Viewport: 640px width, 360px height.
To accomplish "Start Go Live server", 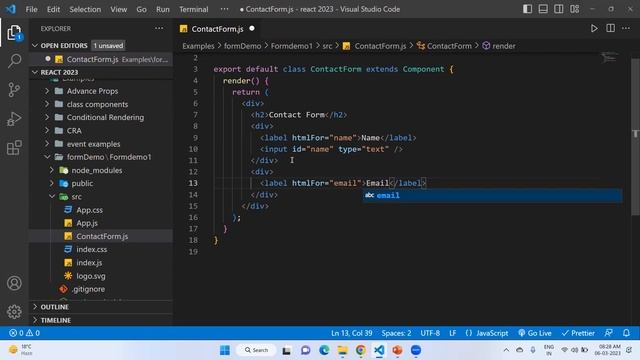I will click(535, 333).
